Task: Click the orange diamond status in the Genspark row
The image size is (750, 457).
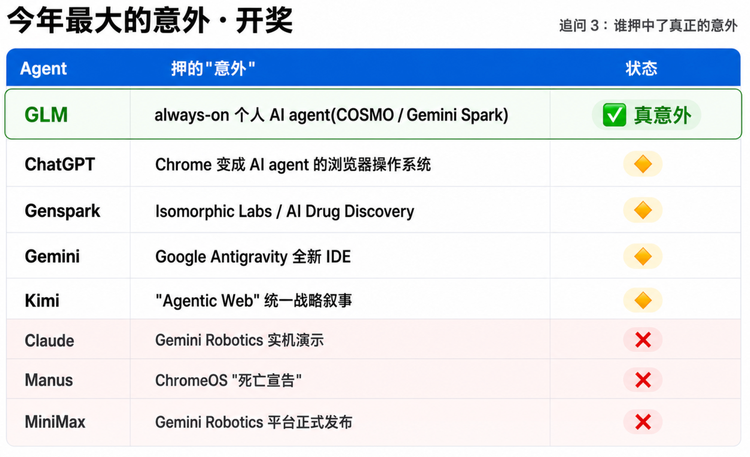Action: pyautogui.click(x=643, y=210)
